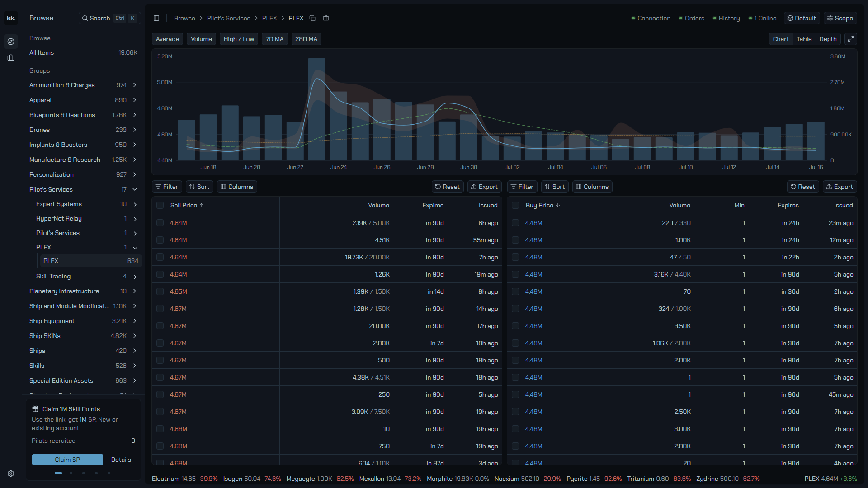The width and height of the screenshot is (868, 488).
Task: Check the buy order issued 12m ago
Action: [x=515, y=240]
